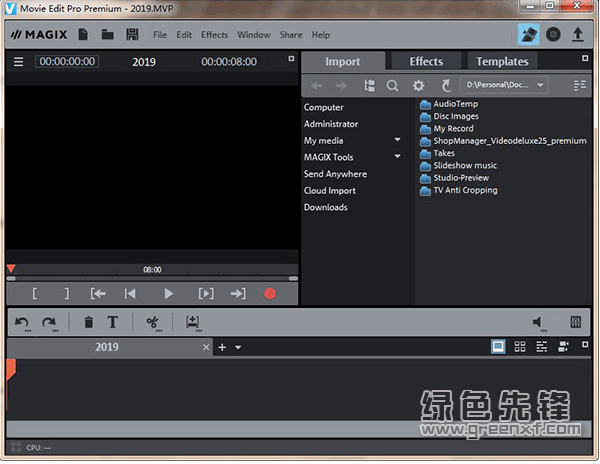Open the AudioTemp folder

click(x=449, y=104)
